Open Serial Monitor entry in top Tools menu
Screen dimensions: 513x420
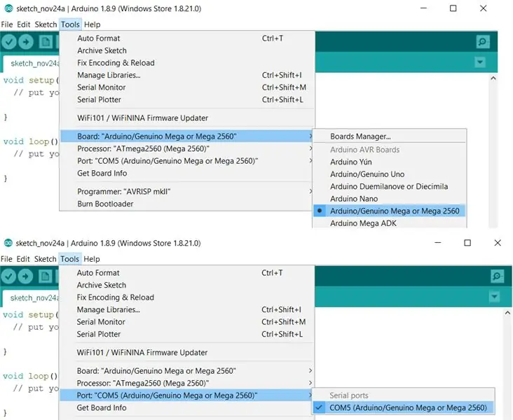tap(187, 87)
